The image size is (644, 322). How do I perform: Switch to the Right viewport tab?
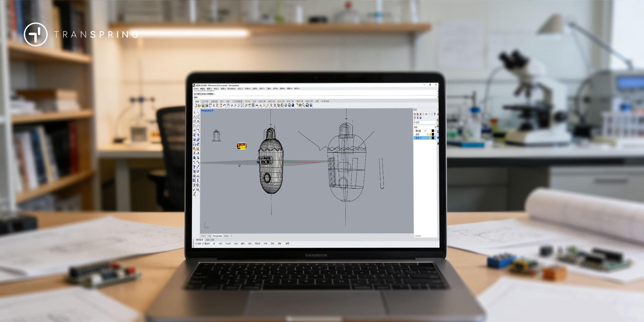coord(226,236)
